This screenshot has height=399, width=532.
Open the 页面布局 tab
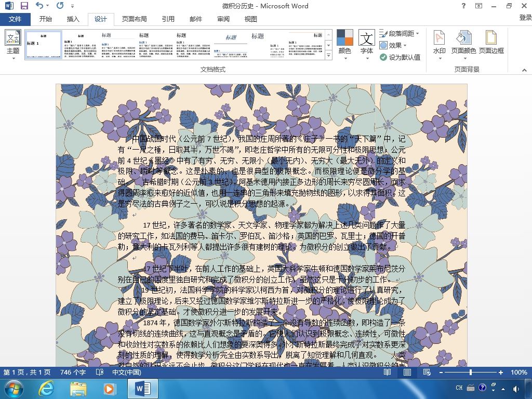[x=135, y=19]
